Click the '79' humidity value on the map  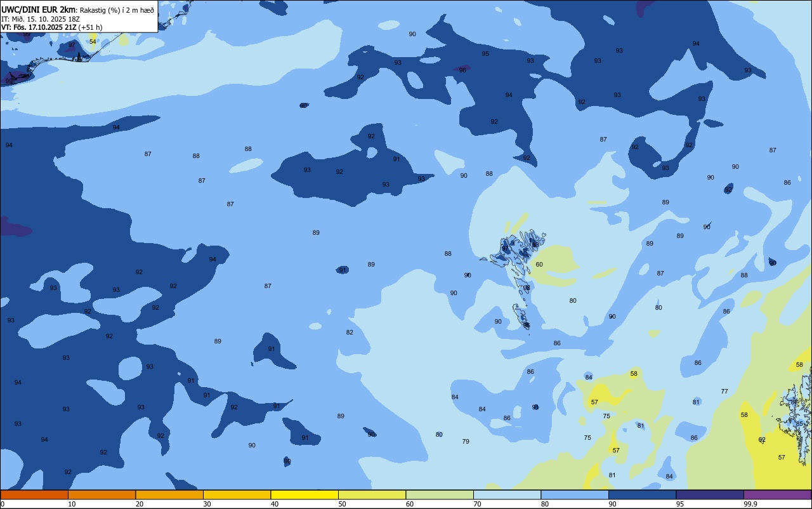click(x=466, y=442)
